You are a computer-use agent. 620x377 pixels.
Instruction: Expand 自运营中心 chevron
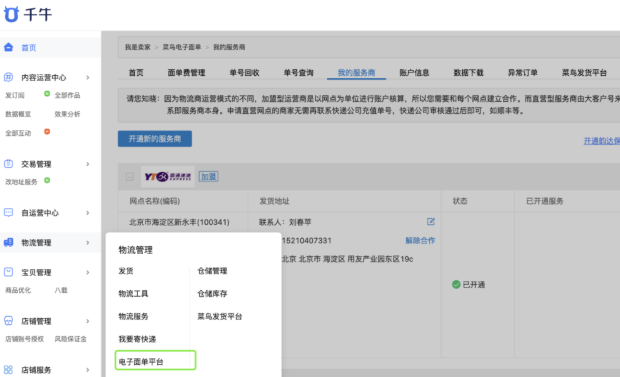pyautogui.click(x=88, y=213)
